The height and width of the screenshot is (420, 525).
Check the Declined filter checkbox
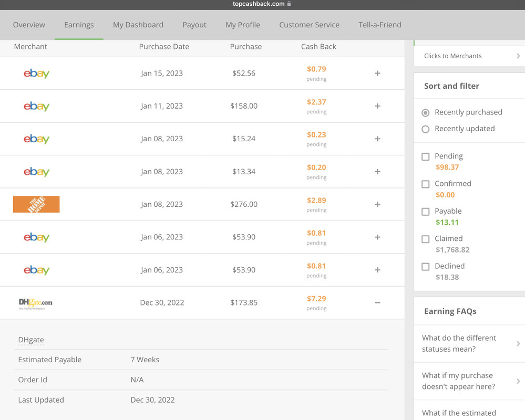[x=426, y=267]
